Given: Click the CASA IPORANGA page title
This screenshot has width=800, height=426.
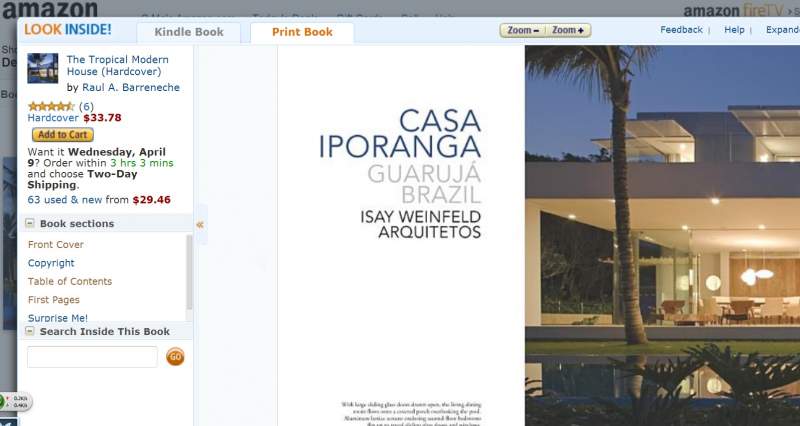Looking at the screenshot, I should point(400,134).
